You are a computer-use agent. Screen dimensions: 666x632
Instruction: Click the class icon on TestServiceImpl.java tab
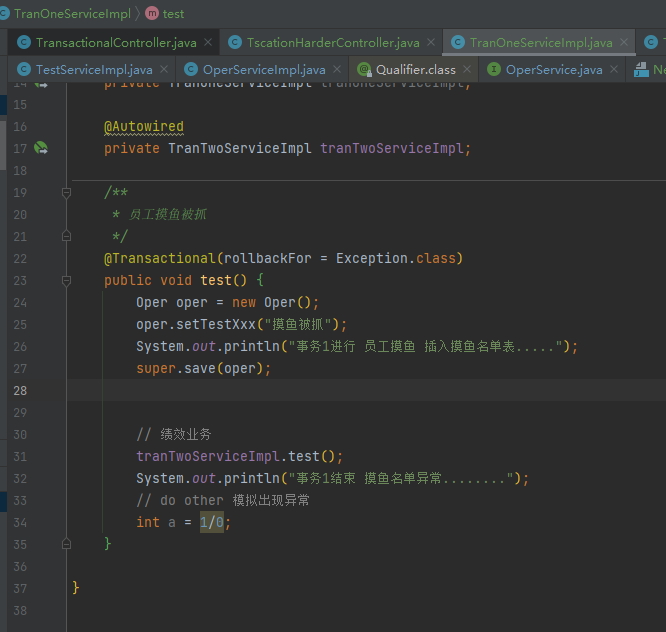tap(24, 69)
